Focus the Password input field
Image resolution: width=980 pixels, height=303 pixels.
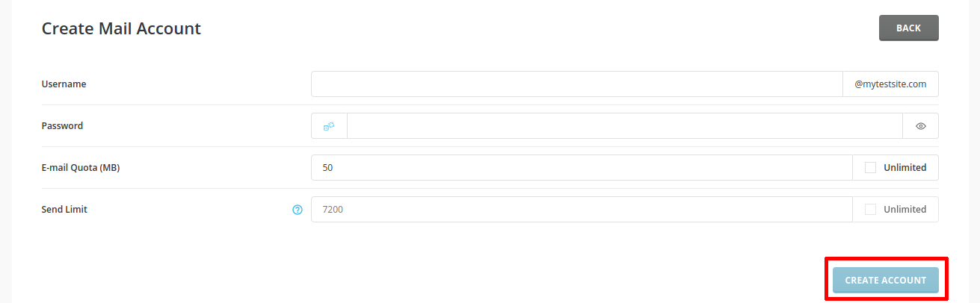(x=624, y=126)
